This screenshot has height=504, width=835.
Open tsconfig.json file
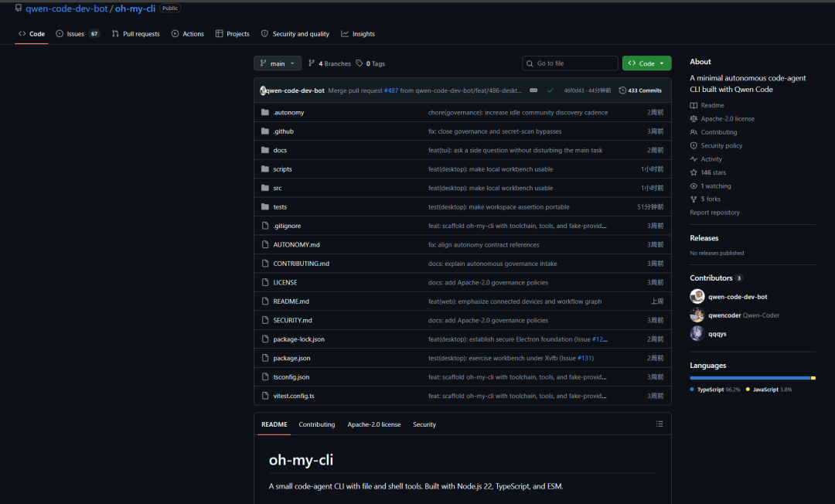(x=291, y=376)
